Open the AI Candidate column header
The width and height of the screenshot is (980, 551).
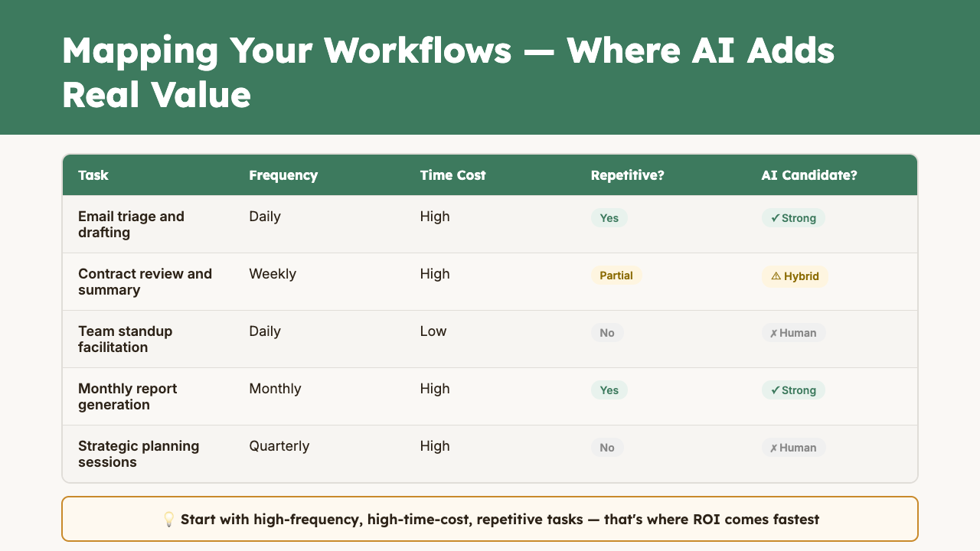[x=809, y=175]
